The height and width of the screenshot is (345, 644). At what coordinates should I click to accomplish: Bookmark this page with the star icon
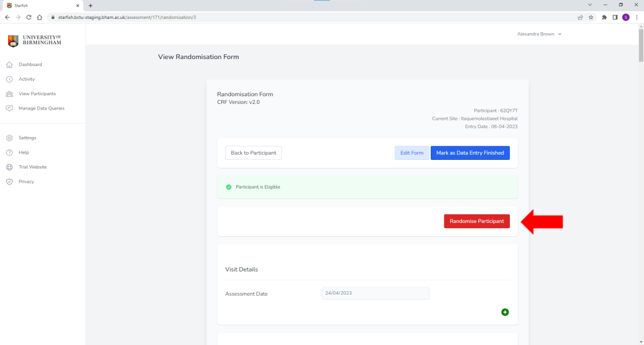tap(591, 17)
